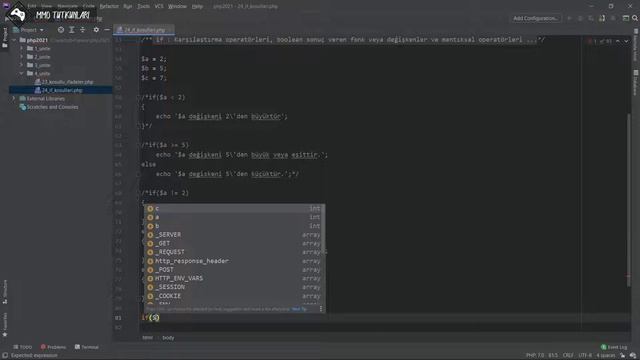Click the Run arrow icon in top toolbar
The image size is (640, 360).
(x=570, y=18)
